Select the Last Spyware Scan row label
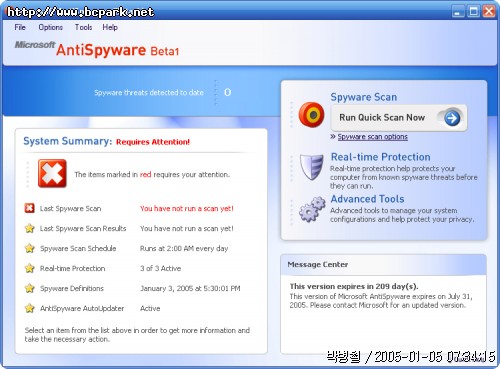This screenshot has width=500, height=369. pos(70,209)
